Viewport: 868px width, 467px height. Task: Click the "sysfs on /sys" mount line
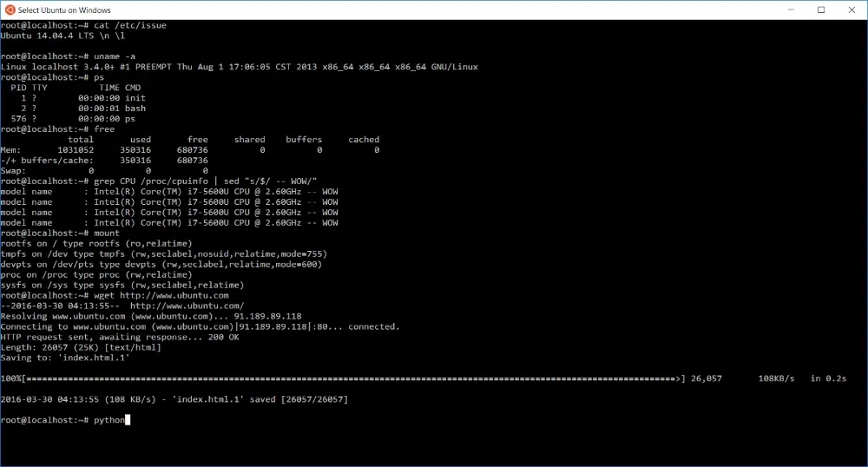tap(122, 286)
